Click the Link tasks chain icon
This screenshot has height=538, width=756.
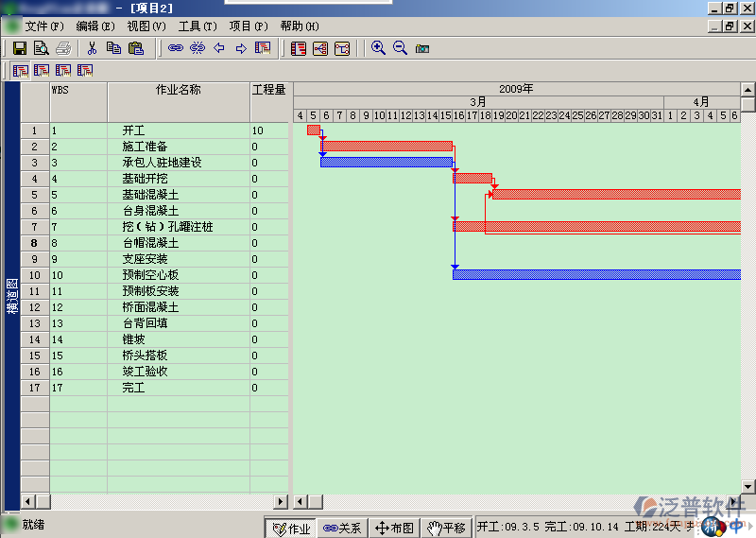tap(176, 48)
